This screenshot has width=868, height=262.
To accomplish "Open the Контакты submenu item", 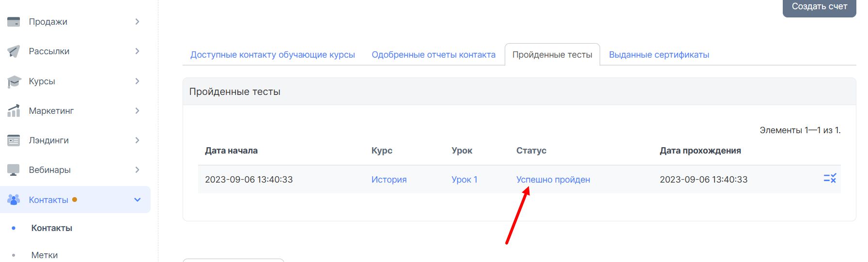I will click(52, 228).
